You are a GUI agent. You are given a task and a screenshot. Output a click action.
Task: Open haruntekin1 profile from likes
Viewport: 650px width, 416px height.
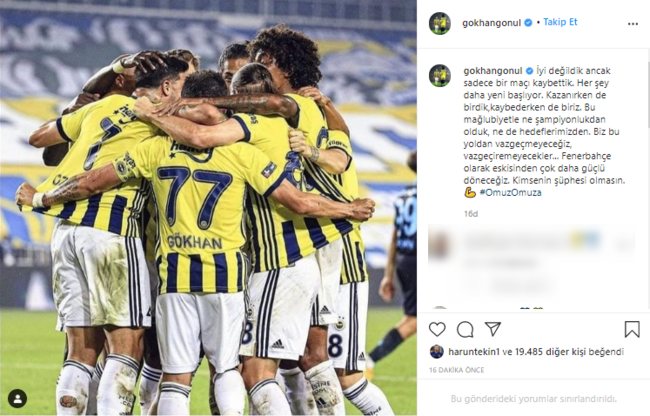pyautogui.click(x=474, y=352)
